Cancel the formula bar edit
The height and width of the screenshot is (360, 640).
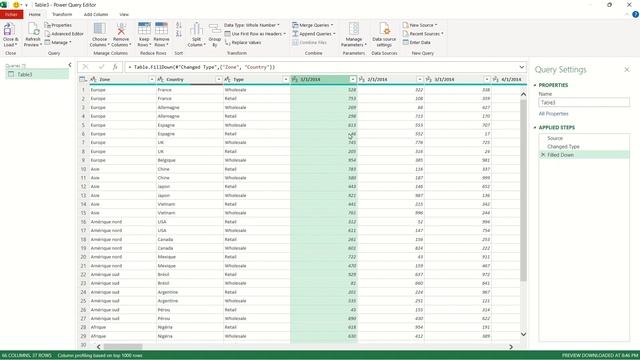85,67
